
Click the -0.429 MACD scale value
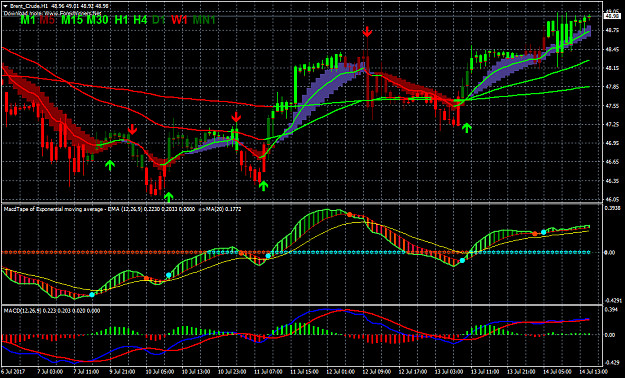pos(611,363)
